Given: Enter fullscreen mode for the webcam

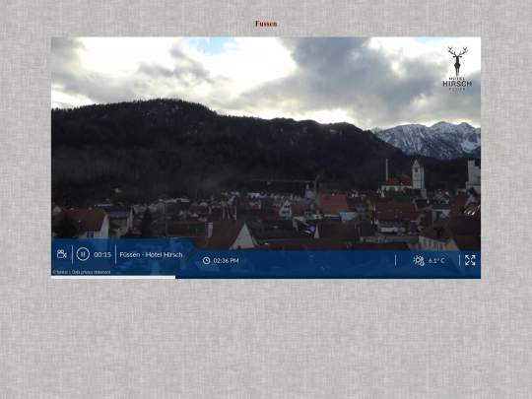Looking at the screenshot, I should [x=470, y=260].
